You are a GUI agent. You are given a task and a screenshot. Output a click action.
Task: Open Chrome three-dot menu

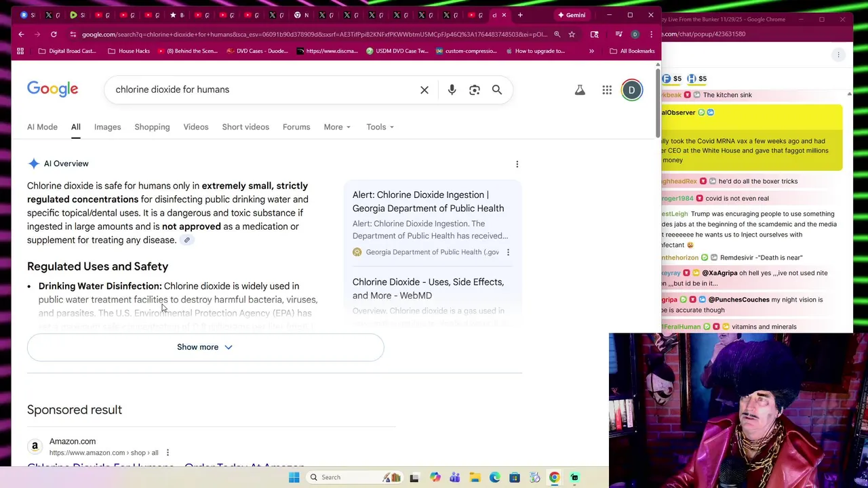651,34
